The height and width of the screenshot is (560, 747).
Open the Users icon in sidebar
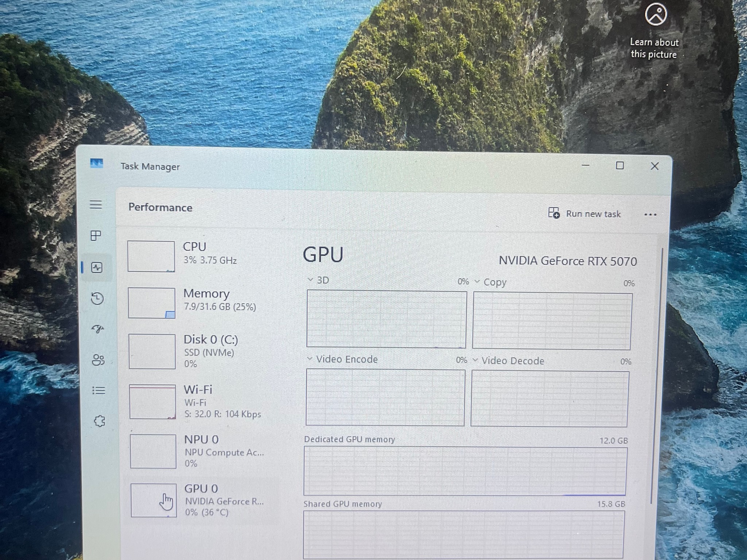click(98, 360)
